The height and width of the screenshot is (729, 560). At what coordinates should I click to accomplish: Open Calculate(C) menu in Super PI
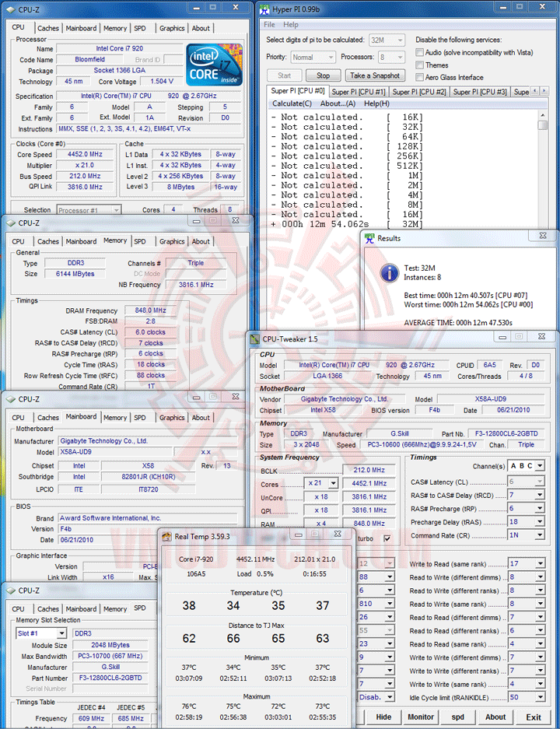click(292, 103)
